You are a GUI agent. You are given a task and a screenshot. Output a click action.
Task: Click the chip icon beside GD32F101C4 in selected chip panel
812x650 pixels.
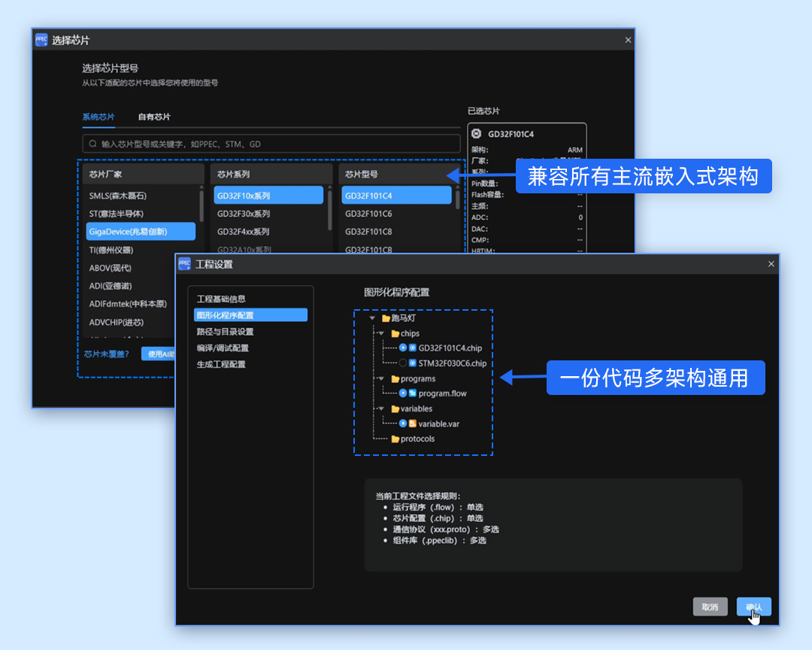coord(477,134)
